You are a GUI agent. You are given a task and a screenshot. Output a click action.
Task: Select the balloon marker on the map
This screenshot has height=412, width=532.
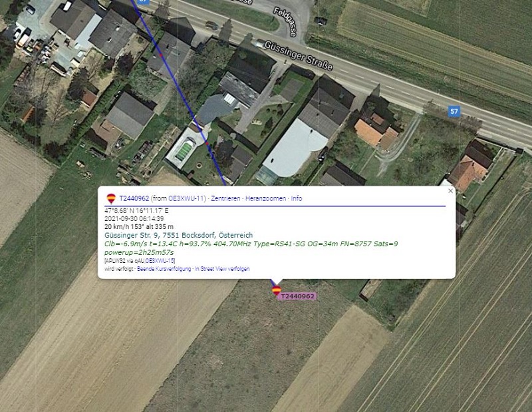coord(277,290)
